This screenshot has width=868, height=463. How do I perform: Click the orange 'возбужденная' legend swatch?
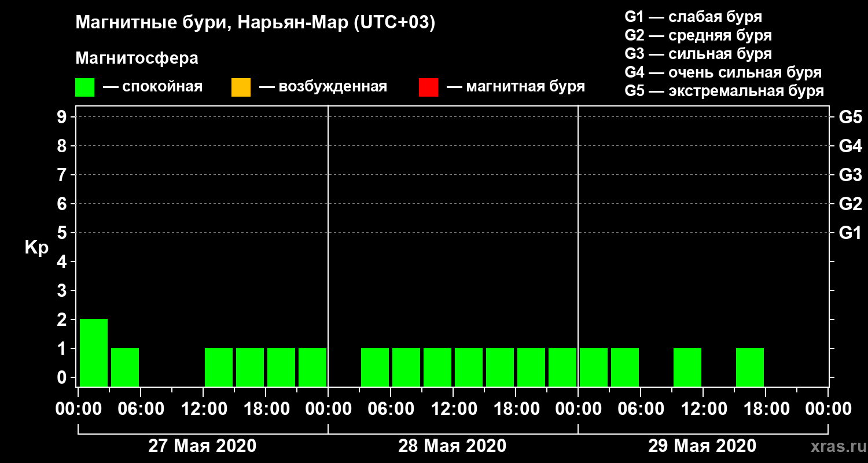tap(241, 87)
